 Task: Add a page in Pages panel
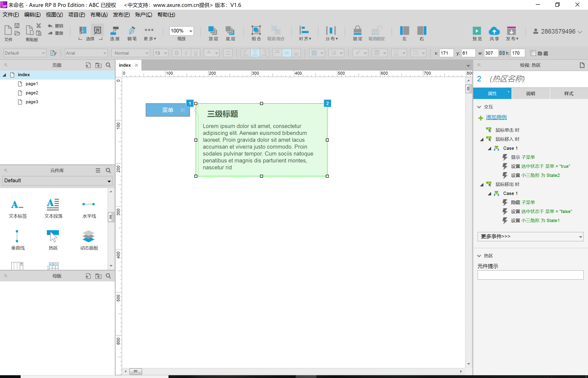(88, 65)
